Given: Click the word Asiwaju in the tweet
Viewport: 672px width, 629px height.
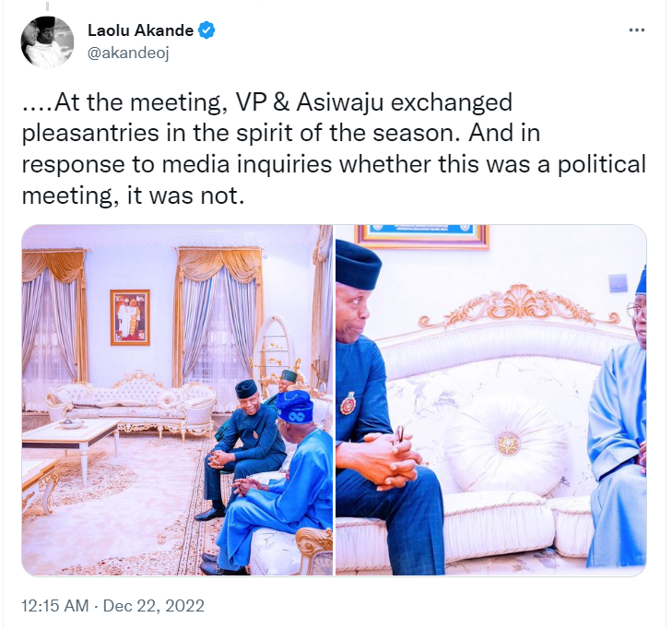Looking at the screenshot, I should (x=339, y=103).
